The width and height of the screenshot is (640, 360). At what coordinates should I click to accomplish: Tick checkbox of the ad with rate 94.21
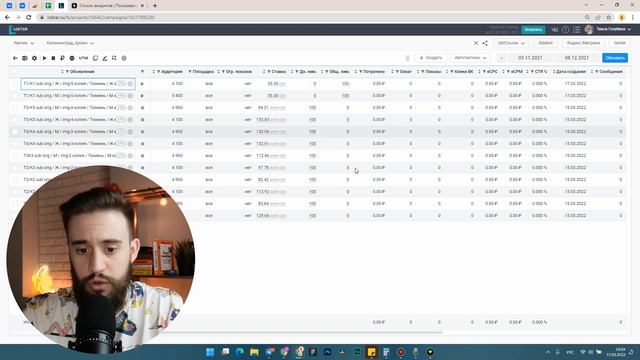tap(15, 108)
